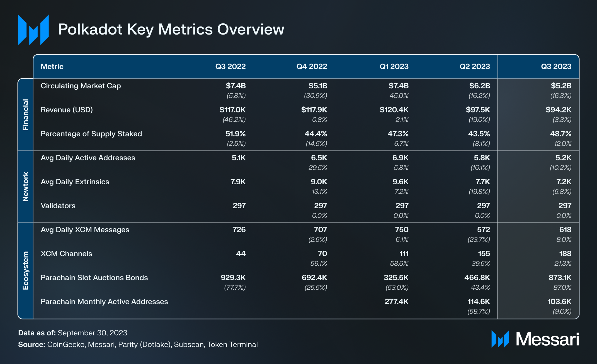The image size is (597, 364).
Task: Select the Q3 2022 column header
Action: (230, 67)
